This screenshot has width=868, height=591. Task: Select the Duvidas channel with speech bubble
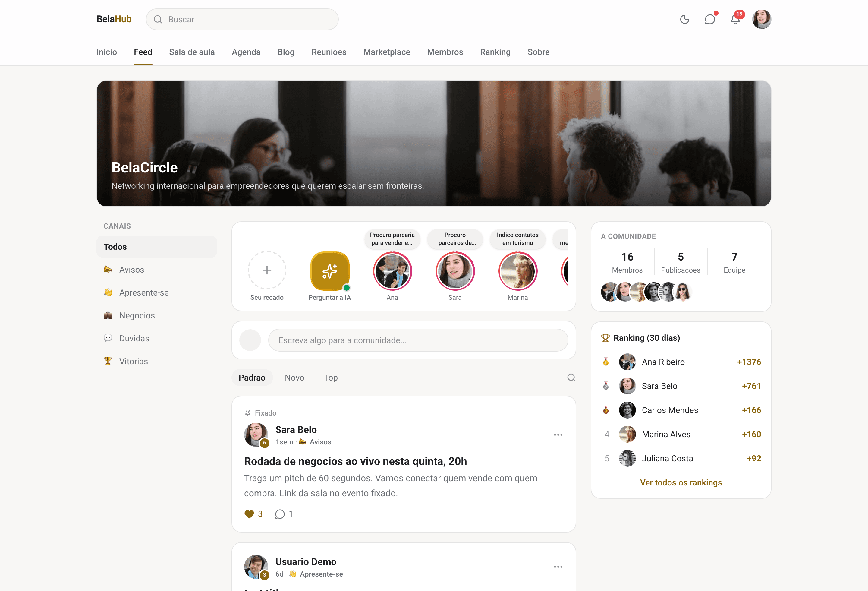[x=156, y=338]
